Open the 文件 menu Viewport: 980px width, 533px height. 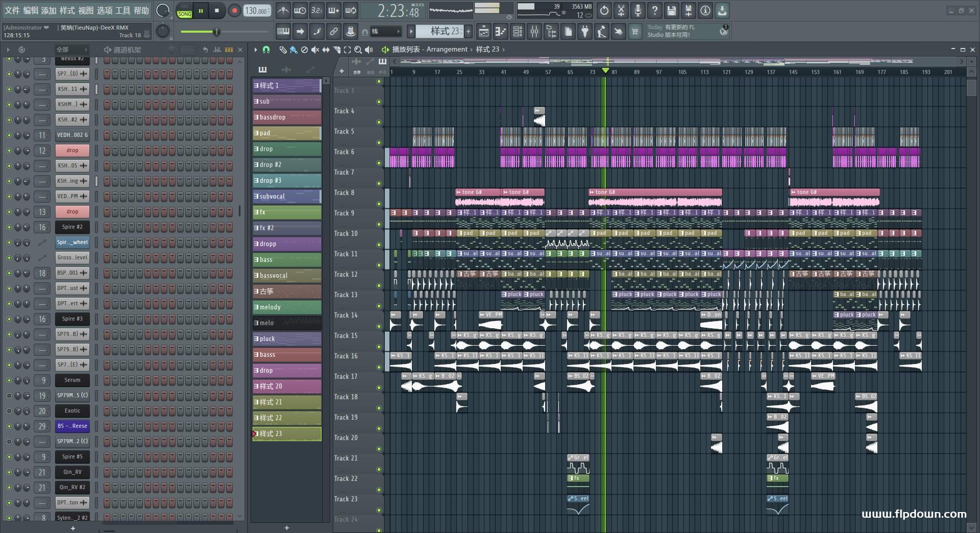click(x=12, y=10)
